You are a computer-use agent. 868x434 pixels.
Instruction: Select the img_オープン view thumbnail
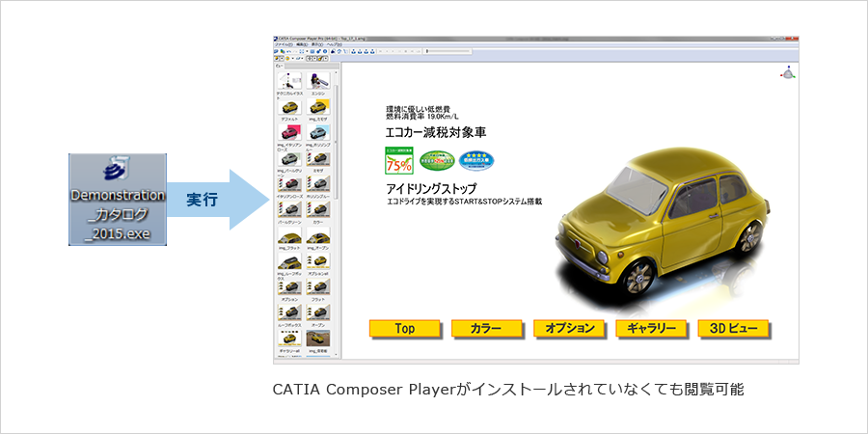click(x=318, y=236)
